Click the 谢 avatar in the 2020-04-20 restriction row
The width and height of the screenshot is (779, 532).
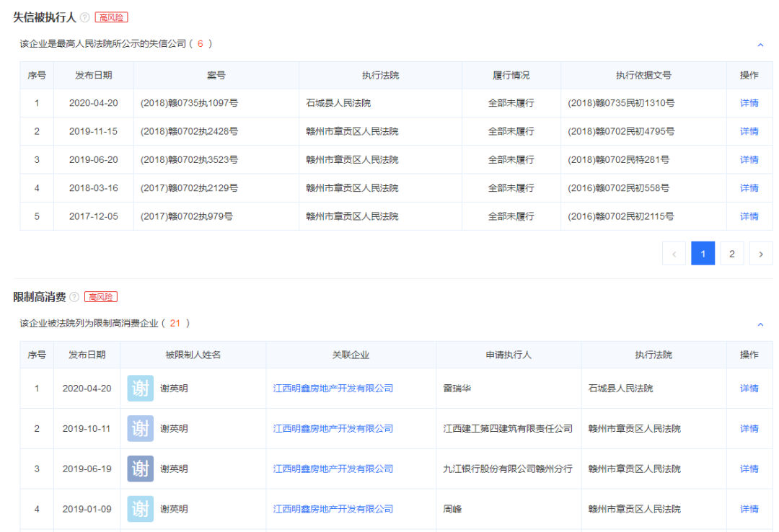pos(139,388)
